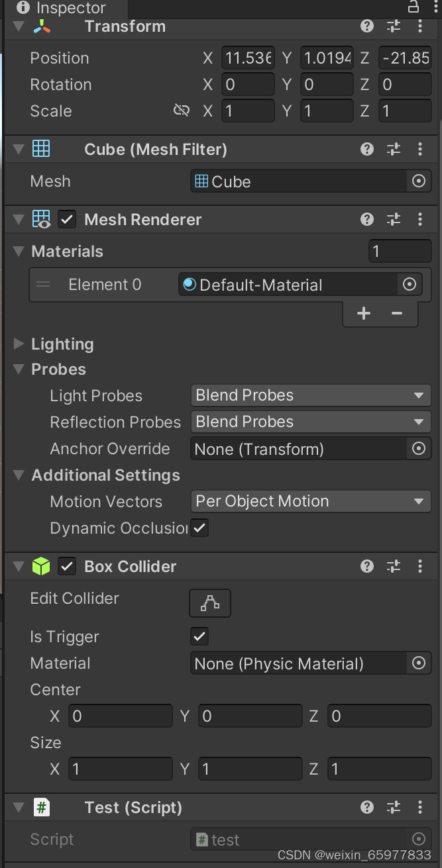The width and height of the screenshot is (442, 868).
Task: Remove material with minus icon
Action: point(397,313)
